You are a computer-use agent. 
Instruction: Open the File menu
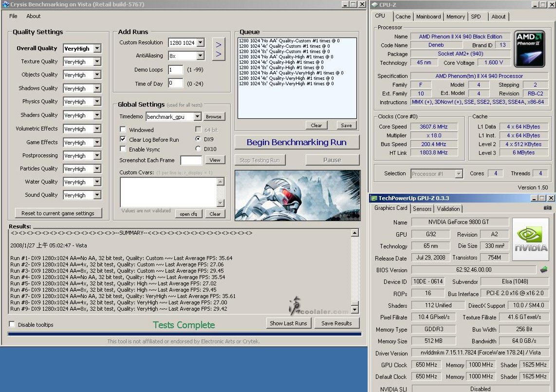[13, 16]
